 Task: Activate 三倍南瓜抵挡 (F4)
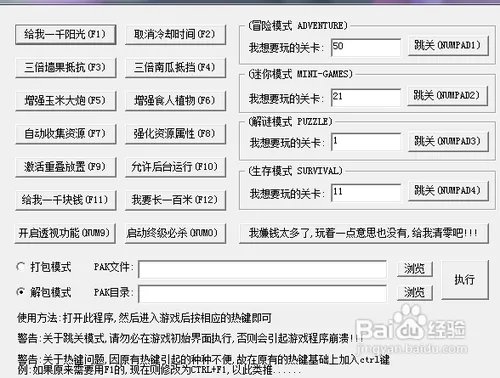pos(175,67)
